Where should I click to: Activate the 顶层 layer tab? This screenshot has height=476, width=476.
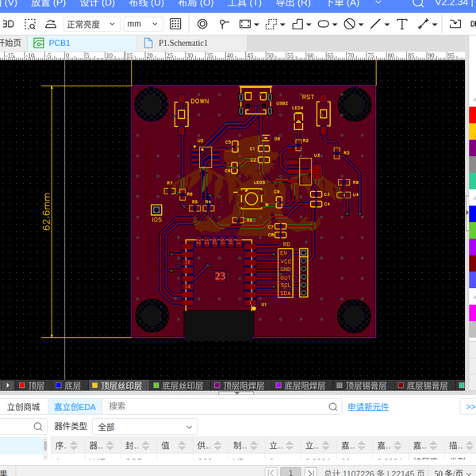(x=33, y=386)
